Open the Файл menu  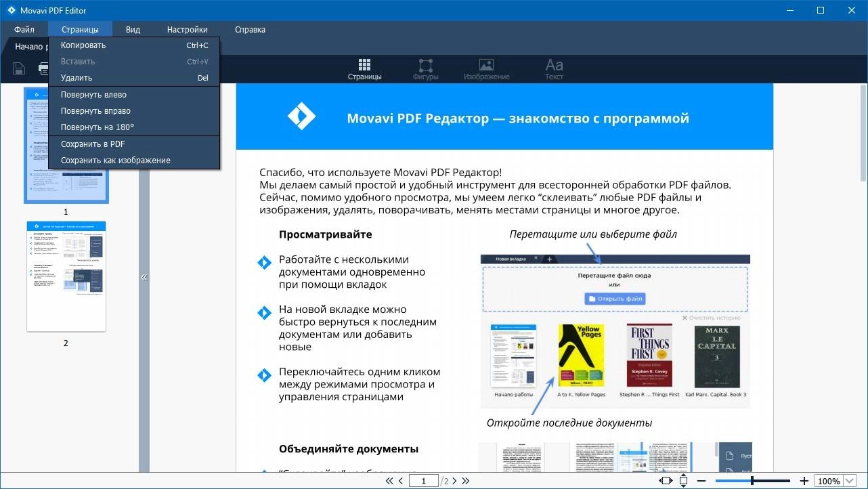coord(24,30)
